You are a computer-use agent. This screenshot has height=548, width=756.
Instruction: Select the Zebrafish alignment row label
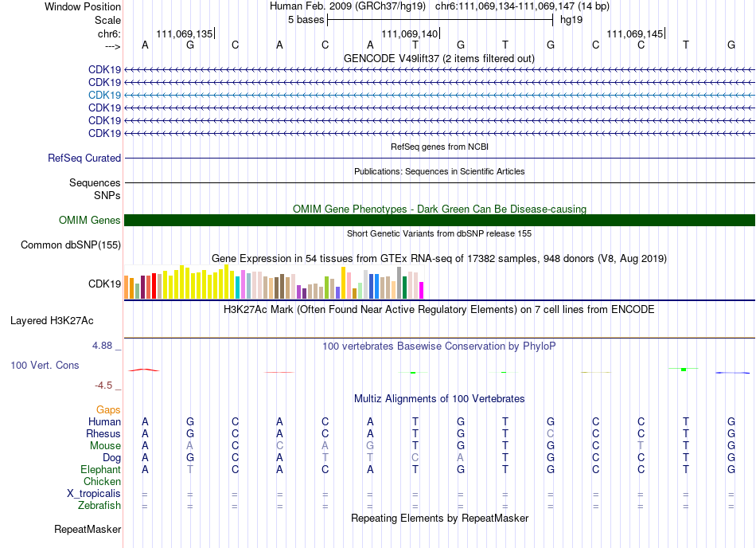(x=99, y=506)
